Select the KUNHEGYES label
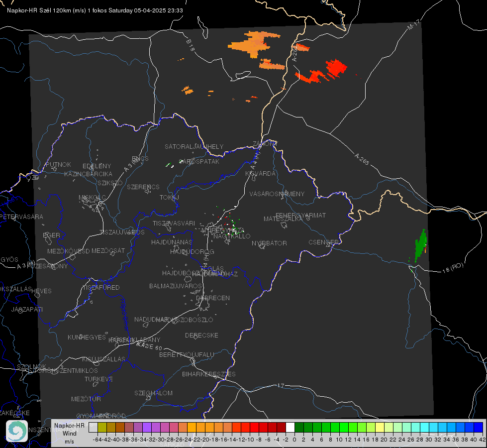 (x=87, y=337)
